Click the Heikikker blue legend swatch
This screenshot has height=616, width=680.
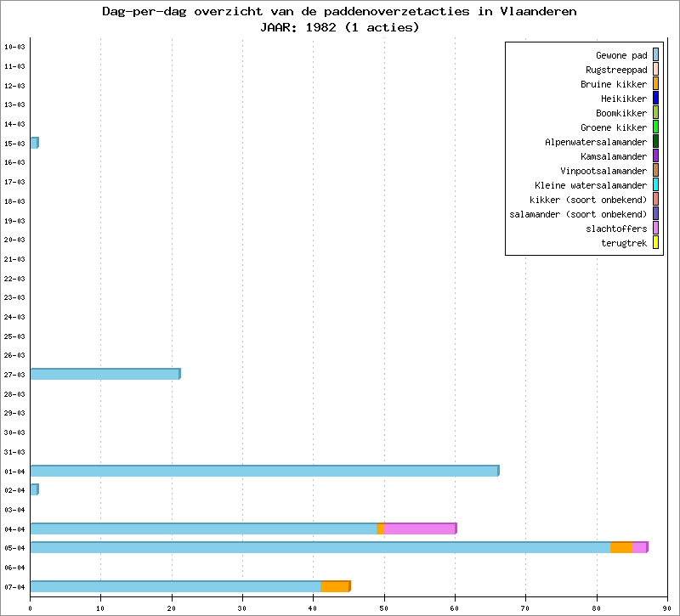[655, 99]
